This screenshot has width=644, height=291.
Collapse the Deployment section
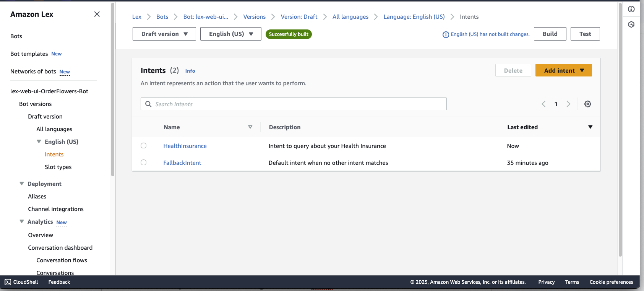coord(22,184)
